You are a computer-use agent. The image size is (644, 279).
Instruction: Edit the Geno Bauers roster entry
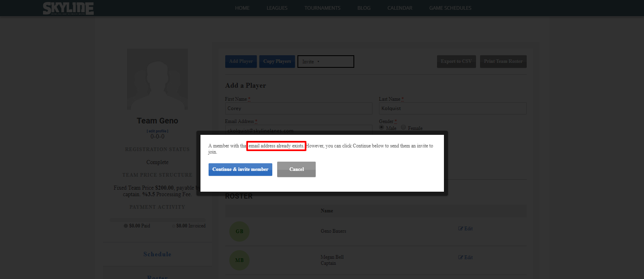[x=465, y=229]
